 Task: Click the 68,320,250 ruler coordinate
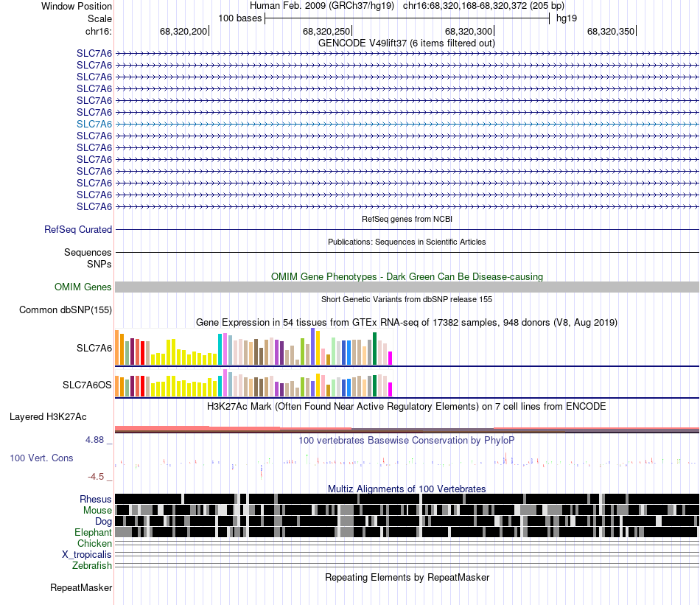(326, 31)
